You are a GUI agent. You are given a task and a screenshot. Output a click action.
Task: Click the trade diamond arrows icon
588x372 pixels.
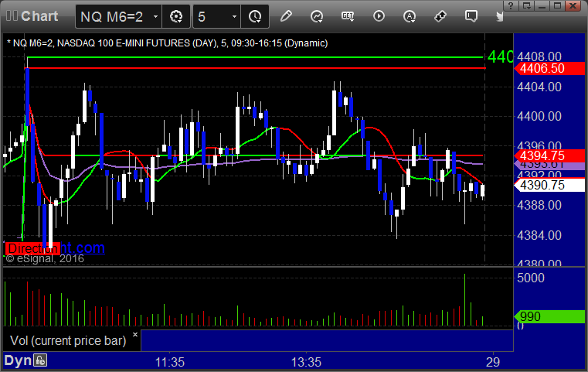point(440,16)
